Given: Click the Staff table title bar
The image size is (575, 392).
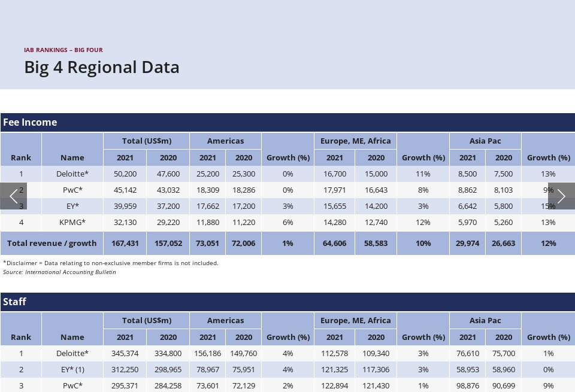Looking at the screenshot, I should 287,302.
